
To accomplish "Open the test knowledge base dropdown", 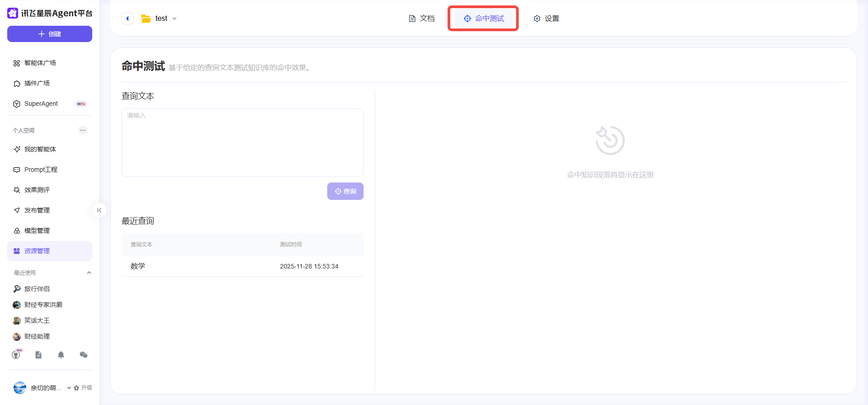I will [x=175, y=19].
